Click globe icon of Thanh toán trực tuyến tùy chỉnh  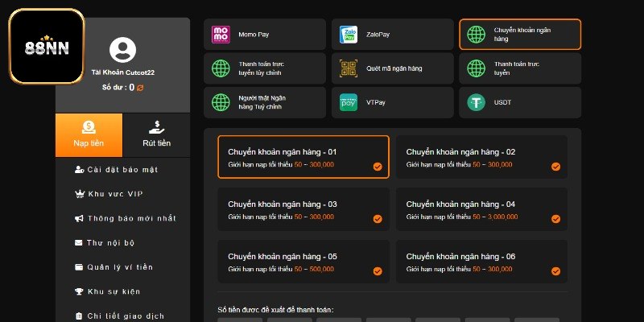click(x=221, y=68)
